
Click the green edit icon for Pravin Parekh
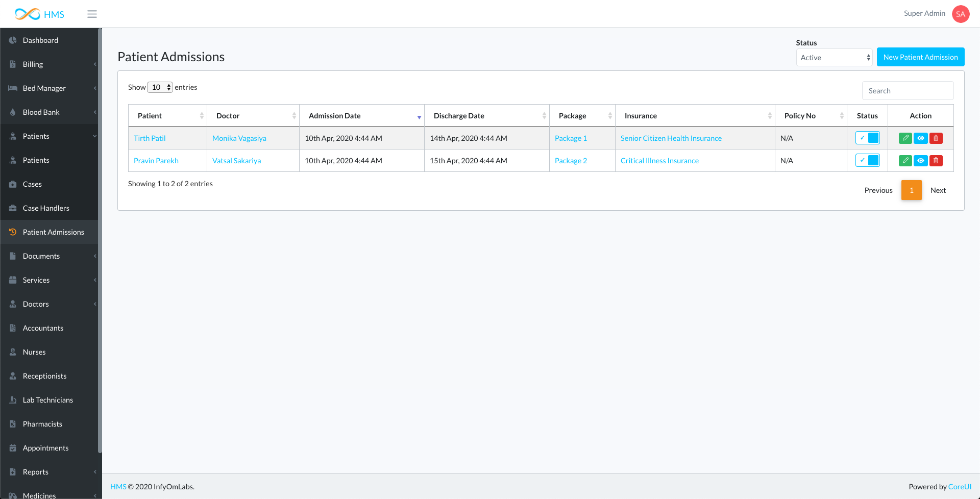pyautogui.click(x=905, y=161)
